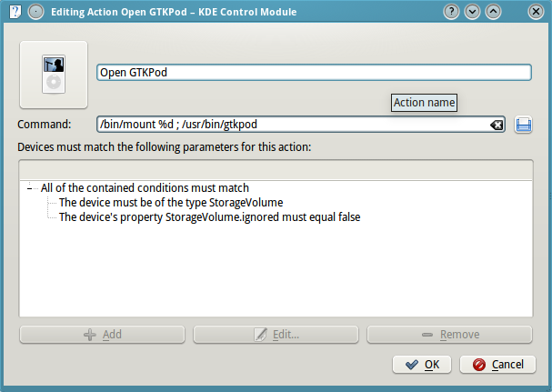Close the Editing Action dialog

pyautogui.click(x=536, y=12)
